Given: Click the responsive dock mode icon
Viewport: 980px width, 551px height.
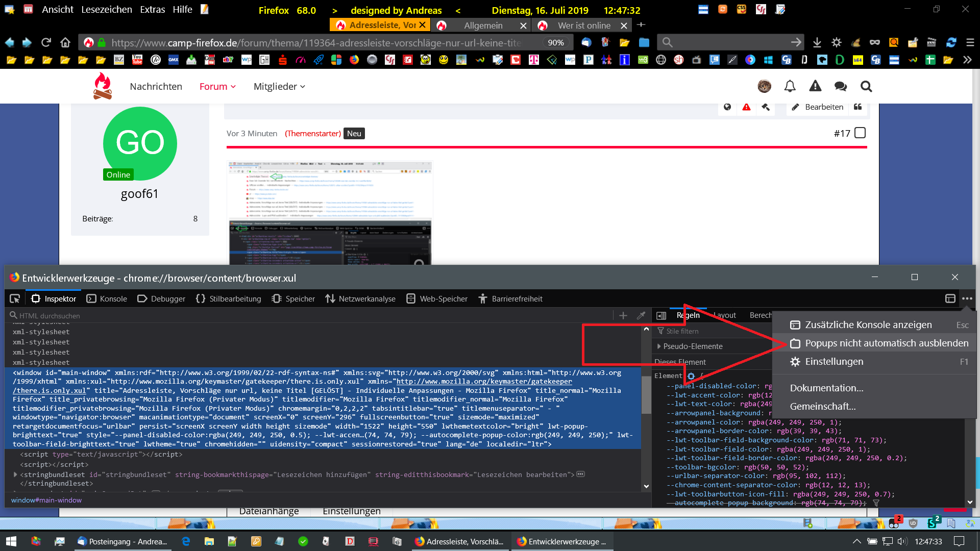Looking at the screenshot, I should coord(950,298).
